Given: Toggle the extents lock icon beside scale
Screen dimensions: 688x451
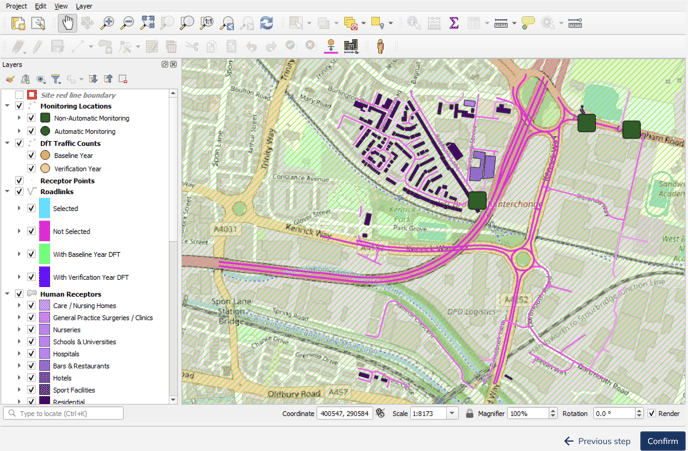Looking at the screenshot, I should pos(469,413).
